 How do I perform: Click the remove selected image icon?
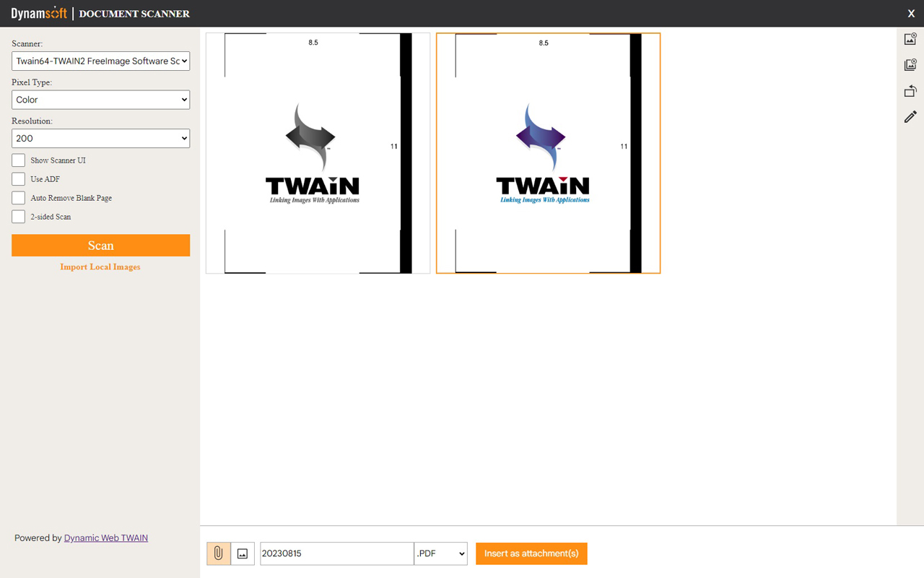coord(910,39)
